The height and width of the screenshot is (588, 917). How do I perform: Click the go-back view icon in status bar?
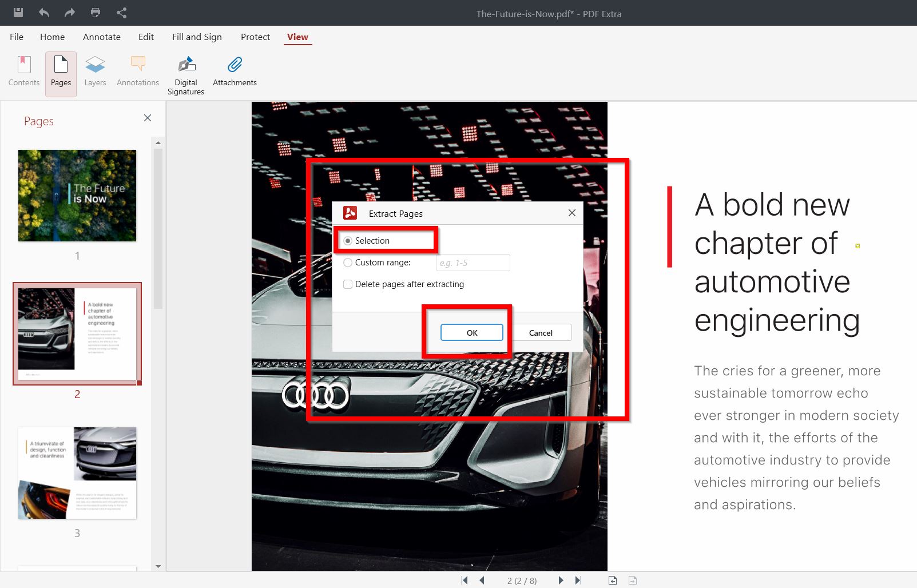click(x=613, y=580)
